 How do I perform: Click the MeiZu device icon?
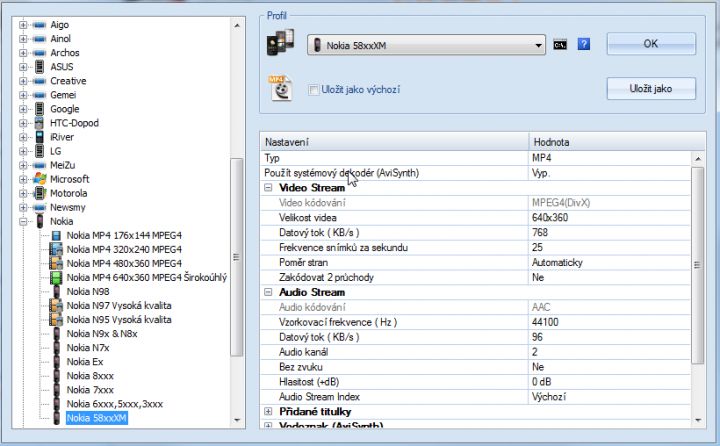(40, 165)
